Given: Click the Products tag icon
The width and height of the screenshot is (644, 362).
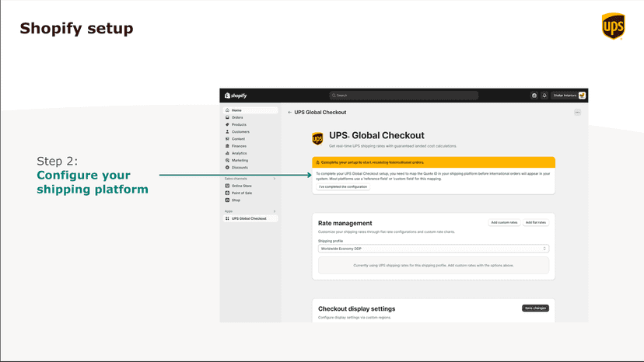Looking at the screenshot, I should [x=227, y=125].
